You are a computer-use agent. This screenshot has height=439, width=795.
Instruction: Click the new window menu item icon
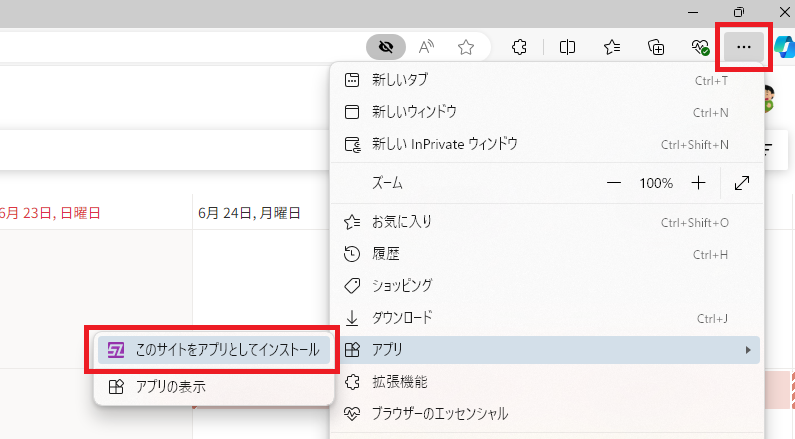pyautogui.click(x=352, y=112)
